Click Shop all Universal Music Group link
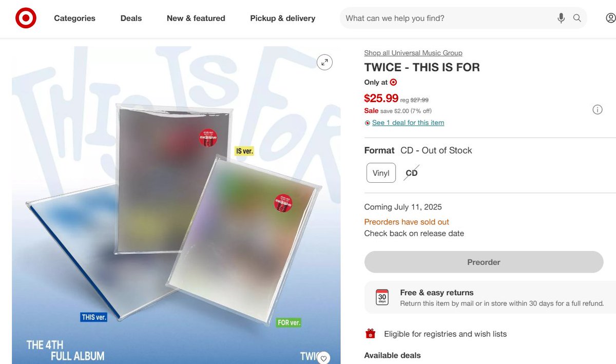 tap(413, 53)
